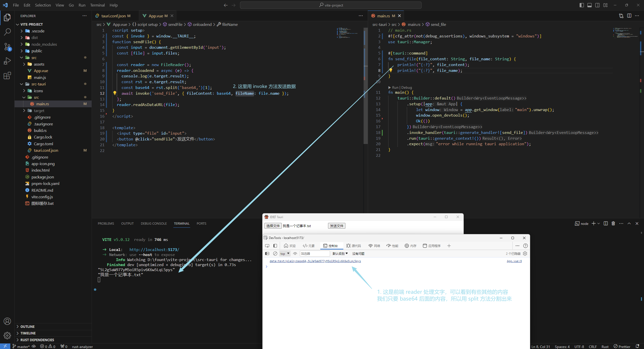The image size is (644, 349).
Task: Click the go back navigation arrow
Action: (x=226, y=5)
